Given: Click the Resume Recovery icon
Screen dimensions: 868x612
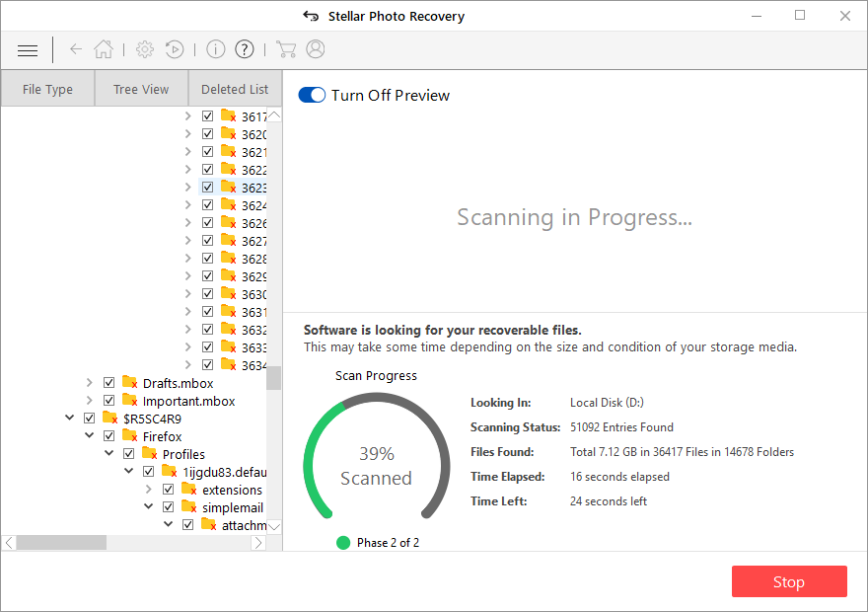Looking at the screenshot, I should [x=174, y=49].
